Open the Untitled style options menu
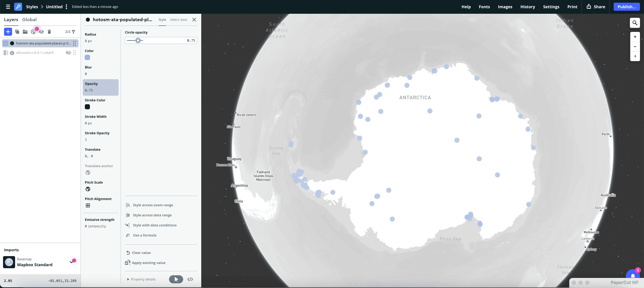This screenshot has height=288, width=644. point(66,7)
